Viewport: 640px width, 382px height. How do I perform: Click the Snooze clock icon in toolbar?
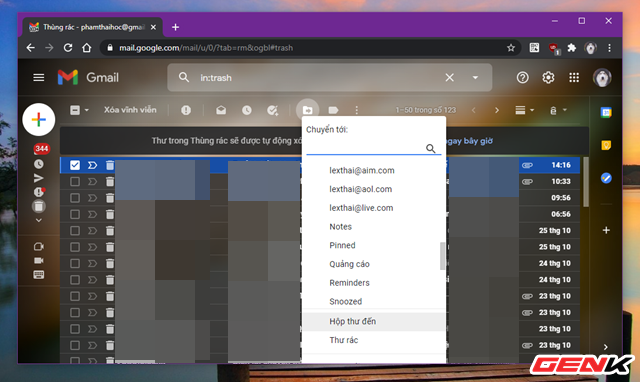[x=247, y=110]
